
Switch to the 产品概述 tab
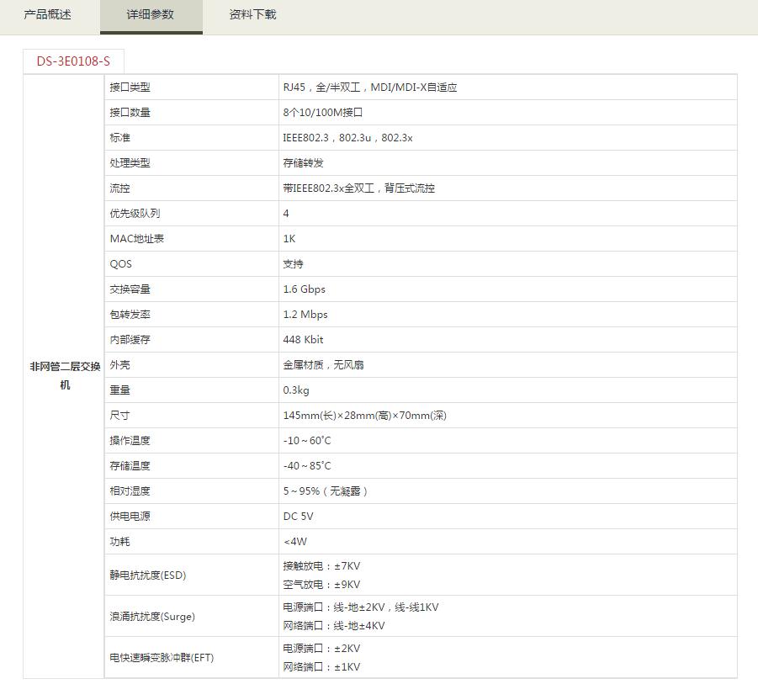click(47, 15)
